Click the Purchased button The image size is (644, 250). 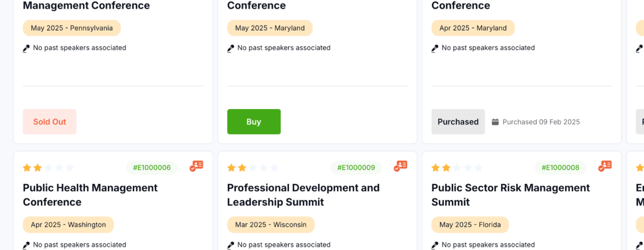[458, 121]
